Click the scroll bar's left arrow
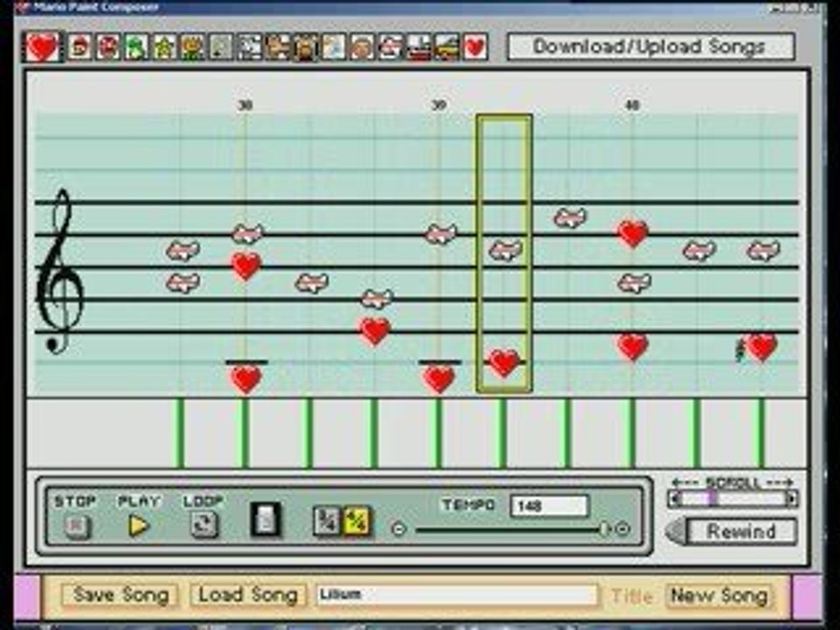 [x=675, y=499]
